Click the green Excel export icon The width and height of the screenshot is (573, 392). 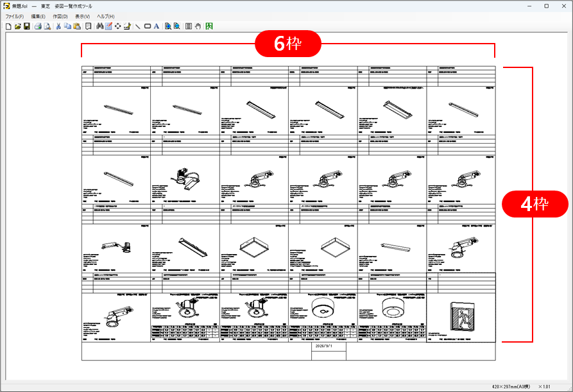pyautogui.click(x=209, y=26)
